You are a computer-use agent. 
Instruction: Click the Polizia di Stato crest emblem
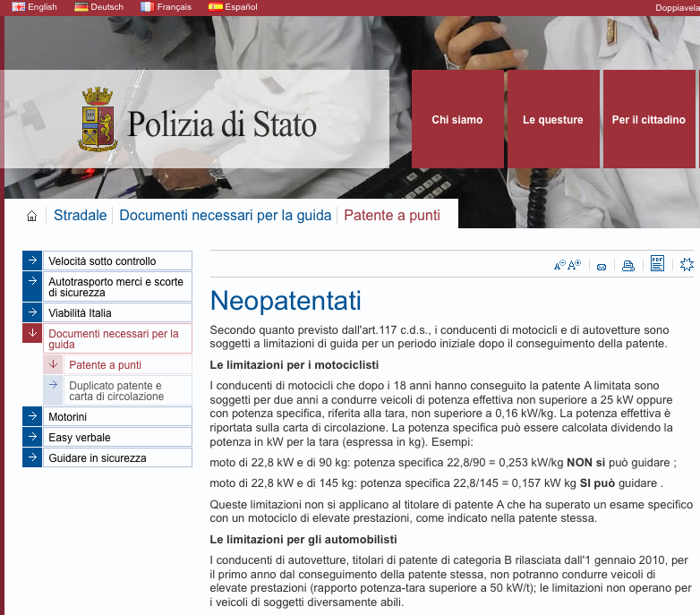(98, 119)
